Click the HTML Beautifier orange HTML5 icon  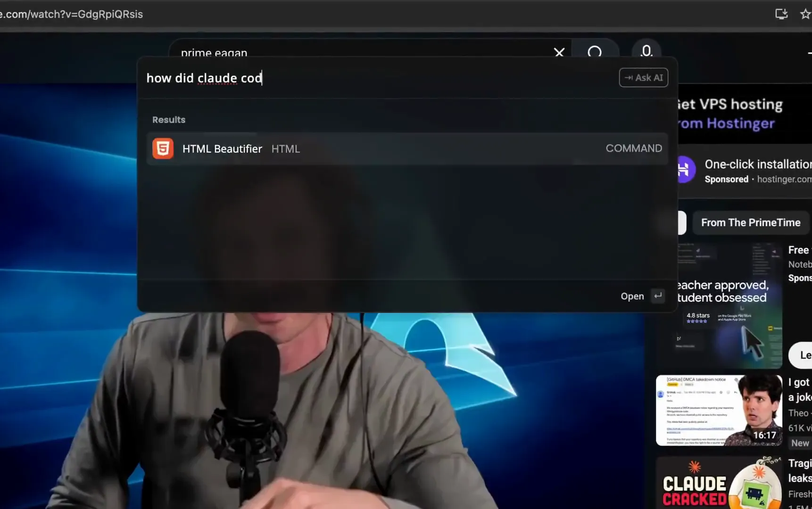coord(163,148)
